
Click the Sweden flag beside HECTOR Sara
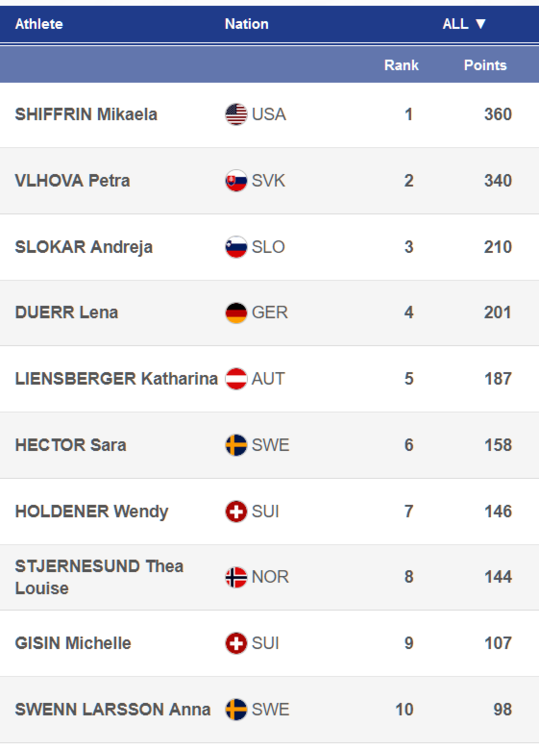tap(236, 445)
